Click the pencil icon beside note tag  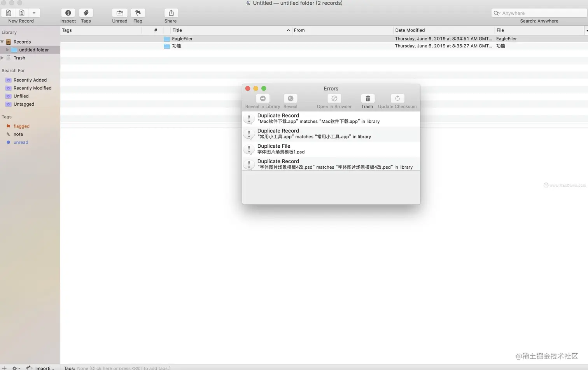coord(8,134)
